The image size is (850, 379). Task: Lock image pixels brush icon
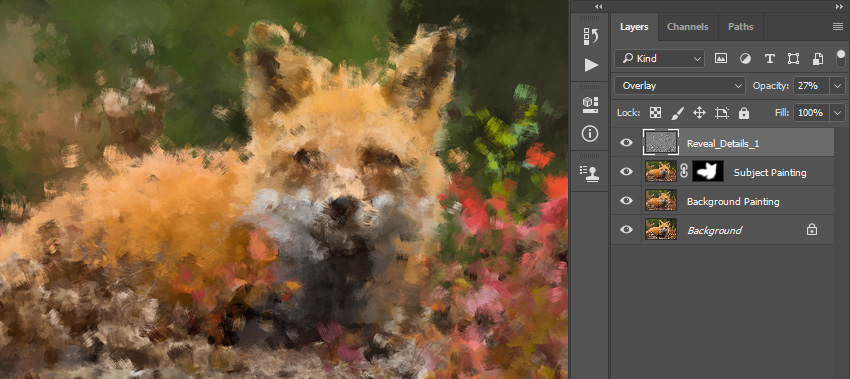(678, 113)
